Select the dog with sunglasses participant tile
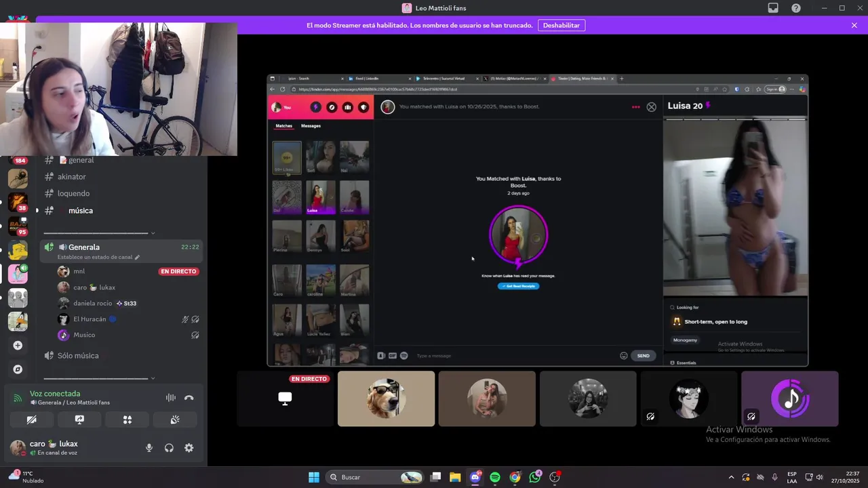Screen dimensions: 868x488 coord(386,399)
